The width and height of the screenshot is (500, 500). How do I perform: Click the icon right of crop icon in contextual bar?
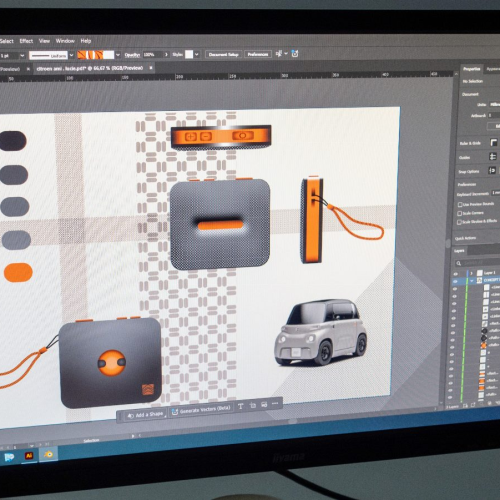coord(264,405)
